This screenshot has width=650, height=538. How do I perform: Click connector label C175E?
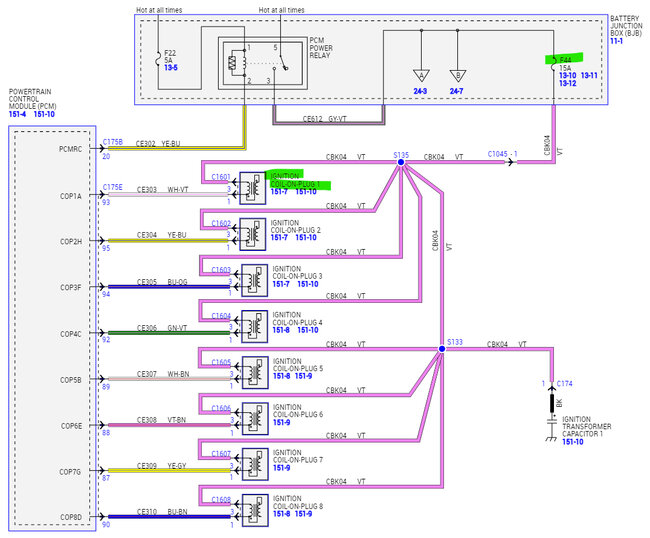tap(113, 187)
